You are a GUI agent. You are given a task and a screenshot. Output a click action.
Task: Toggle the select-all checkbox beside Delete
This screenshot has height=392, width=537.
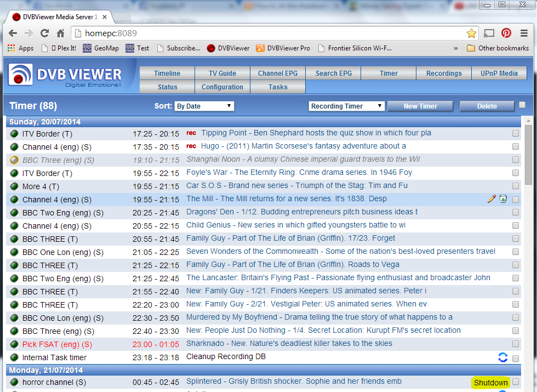522,105
